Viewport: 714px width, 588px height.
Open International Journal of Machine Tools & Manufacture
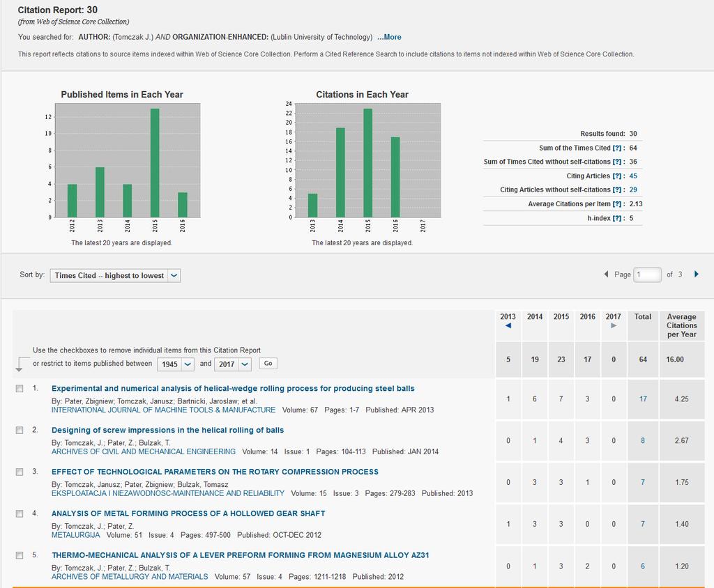point(163,410)
